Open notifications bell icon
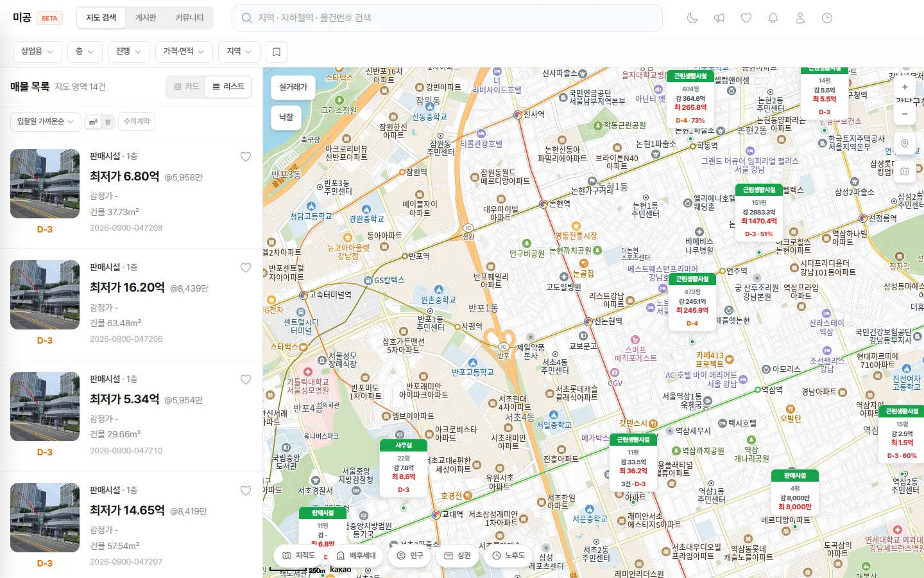Viewport: 924px width, 578px height. 773,18
